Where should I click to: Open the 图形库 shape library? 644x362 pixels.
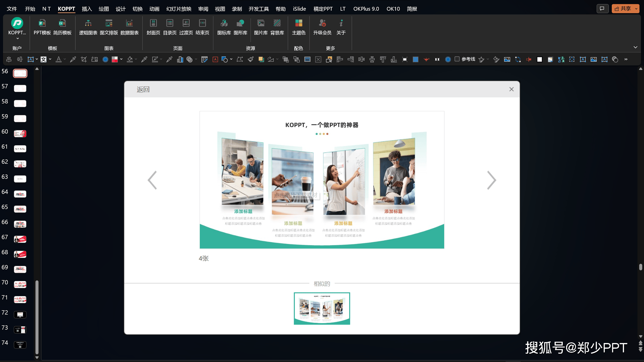(241, 27)
